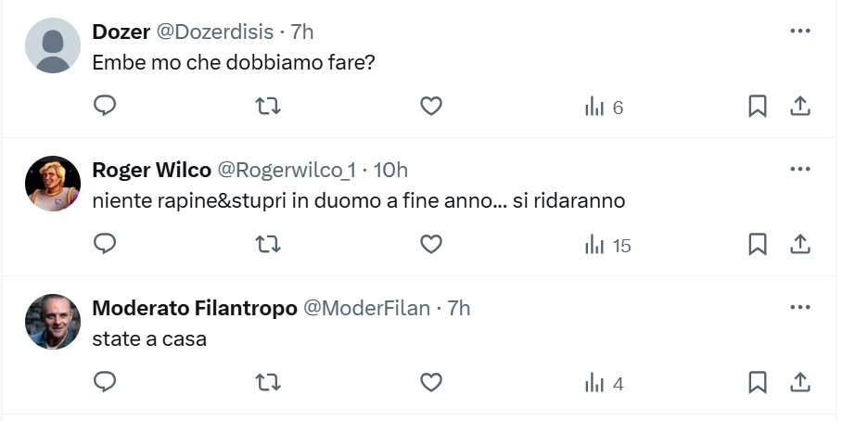Screen dimensions: 868x421
Task: Share Dozer's tweet
Action: [x=800, y=106]
